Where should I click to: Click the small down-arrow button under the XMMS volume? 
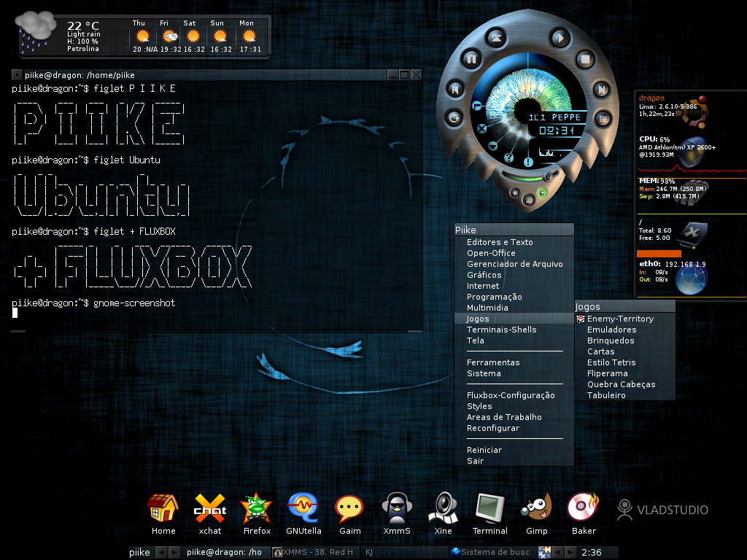pos(514,192)
